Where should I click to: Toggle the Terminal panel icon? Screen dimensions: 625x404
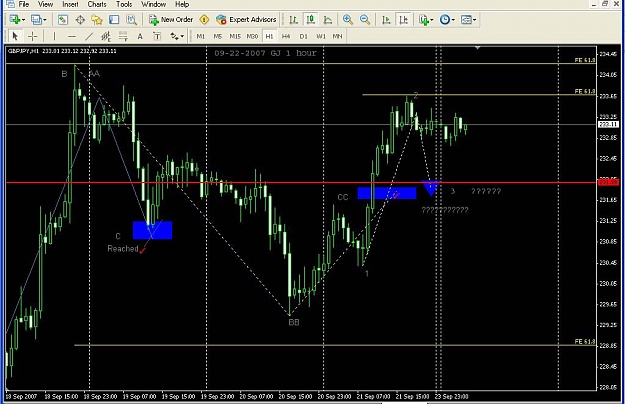(x=114, y=20)
